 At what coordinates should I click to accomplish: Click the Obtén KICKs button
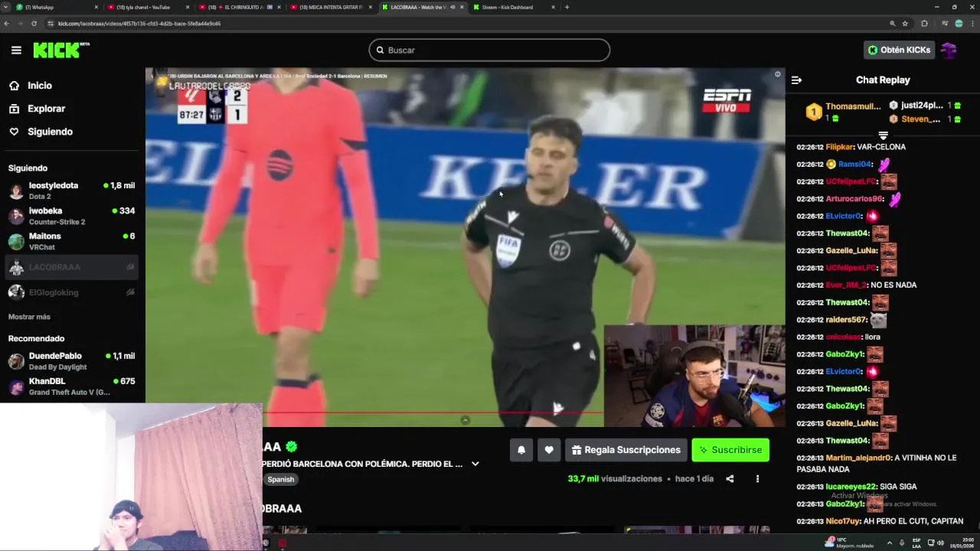tap(899, 50)
